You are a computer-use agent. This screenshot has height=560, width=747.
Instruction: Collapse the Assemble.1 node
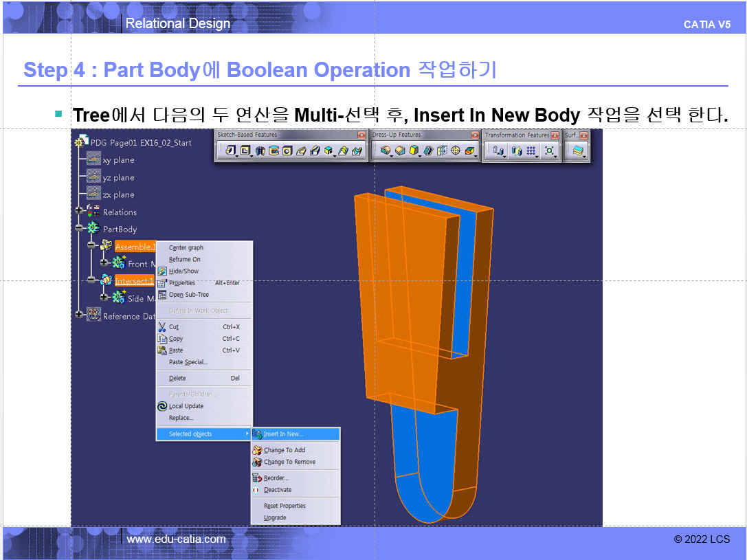[x=91, y=245]
